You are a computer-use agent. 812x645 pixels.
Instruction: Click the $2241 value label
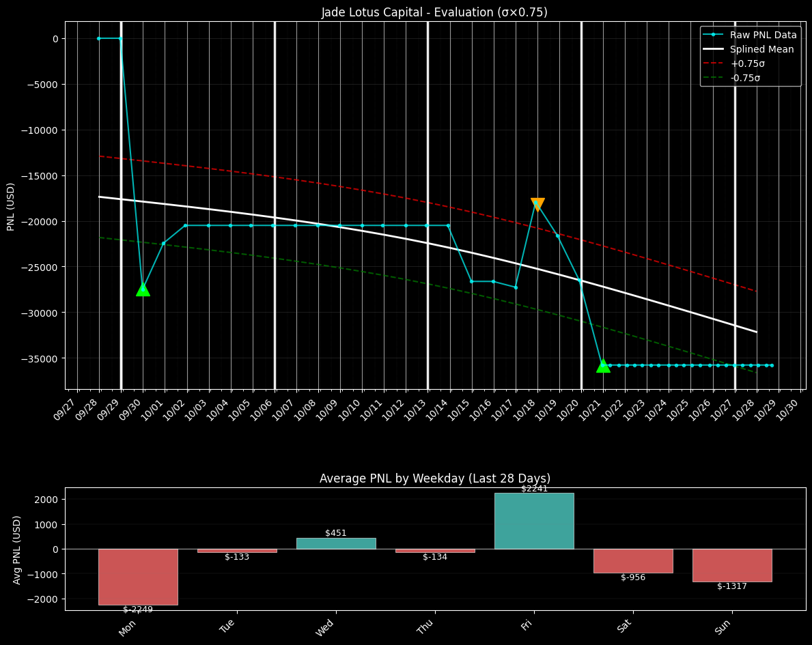534,489
